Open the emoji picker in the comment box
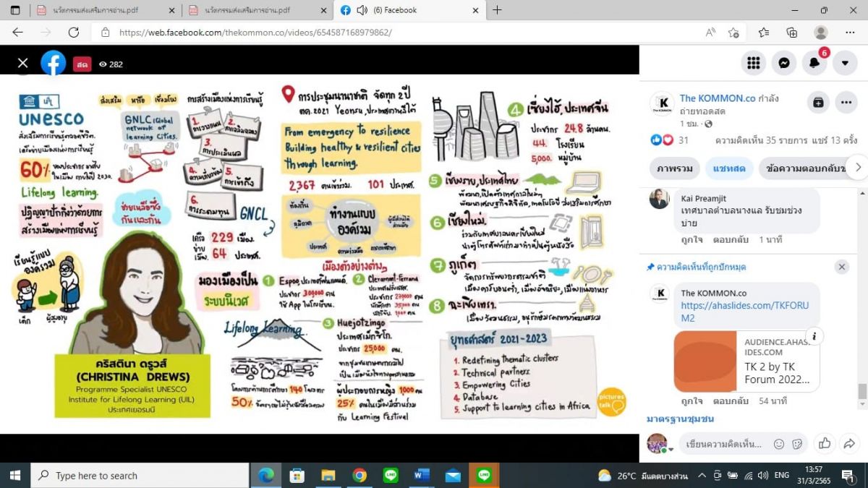The height and width of the screenshot is (488, 868). coord(779,444)
